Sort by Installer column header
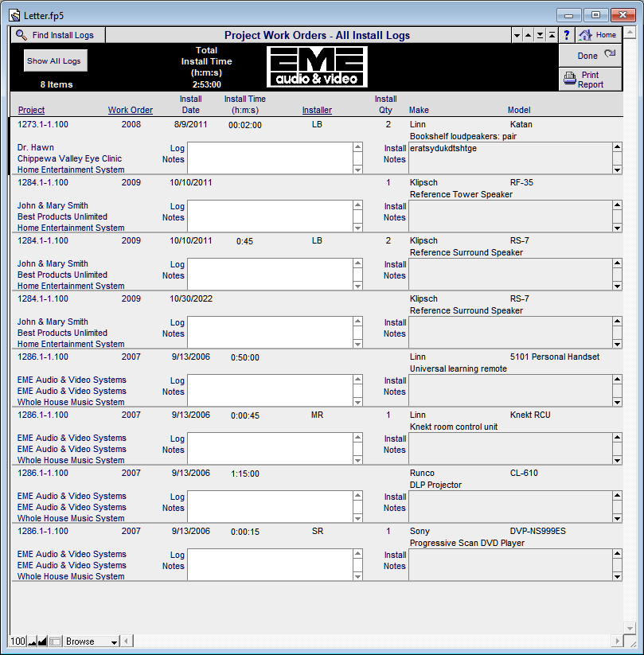The image size is (644, 655). click(x=317, y=110)
